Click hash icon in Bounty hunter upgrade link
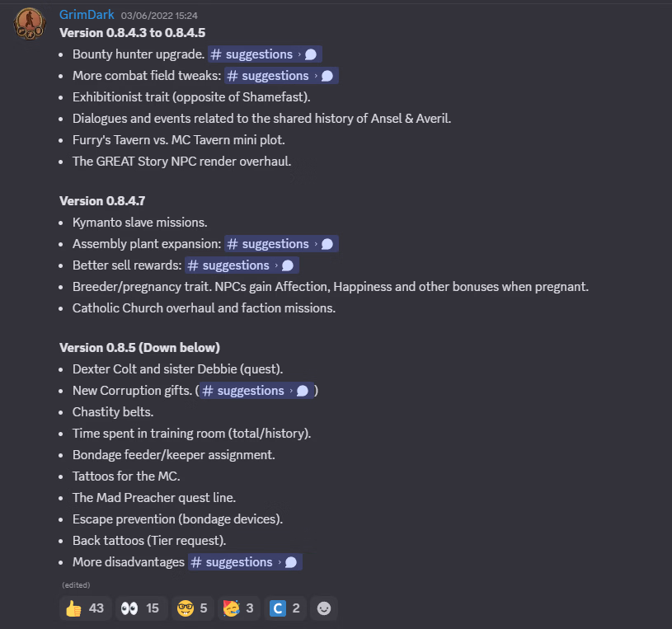 pos(216,54)
